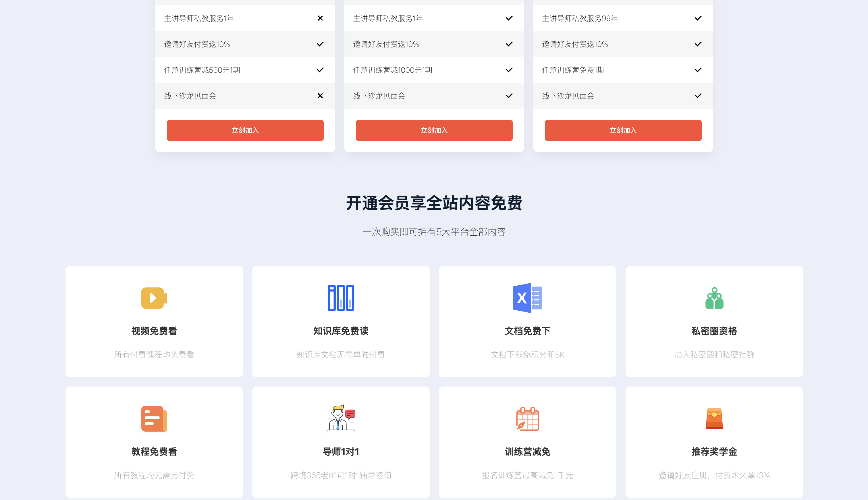
Task: Click the green people icon above 私密圈资格
Action: click(x=714, y=298)
